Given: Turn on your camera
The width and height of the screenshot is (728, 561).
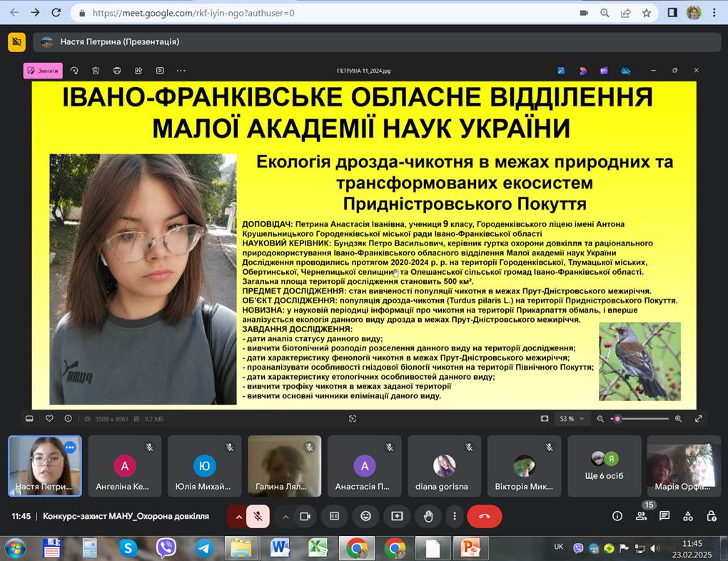Looking at the screenshot, I should (x=305, y=515).
